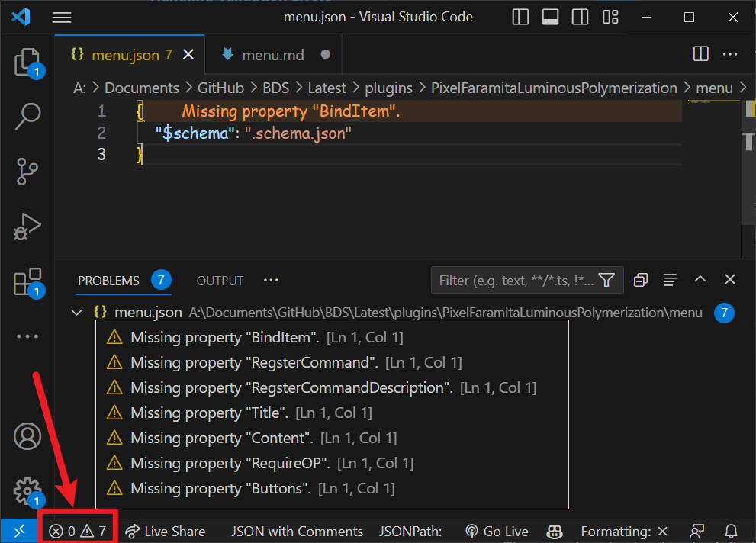Switch to the menu.md editor tab

(x=272, y=55)
